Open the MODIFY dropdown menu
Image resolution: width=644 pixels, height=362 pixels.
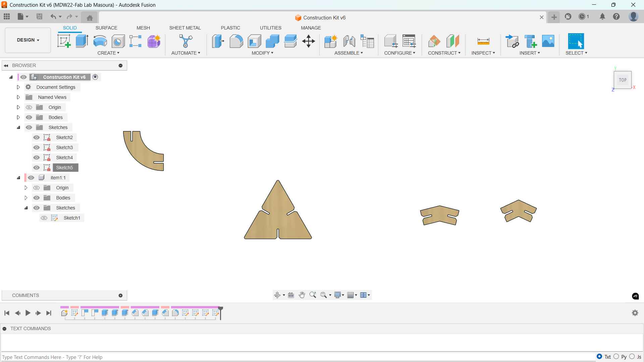263,53
